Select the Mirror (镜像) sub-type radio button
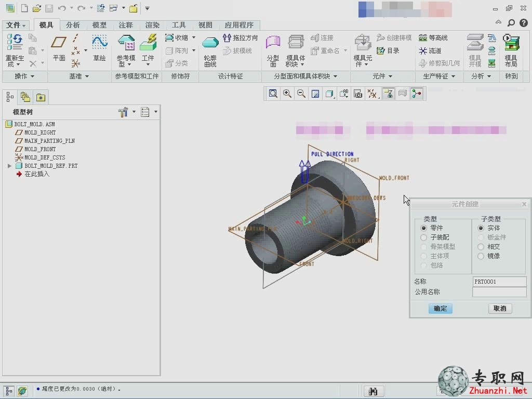Viewport: 532px width, 399px height. 481,256
